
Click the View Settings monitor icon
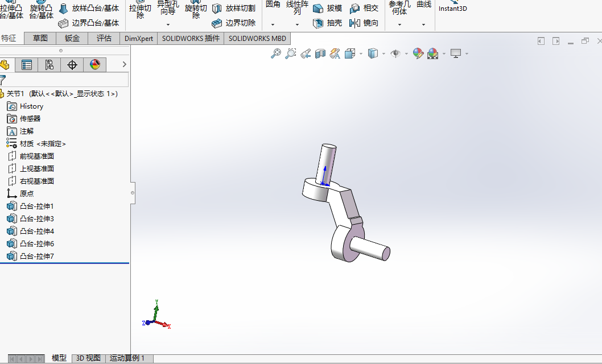(x=456, y=53)
